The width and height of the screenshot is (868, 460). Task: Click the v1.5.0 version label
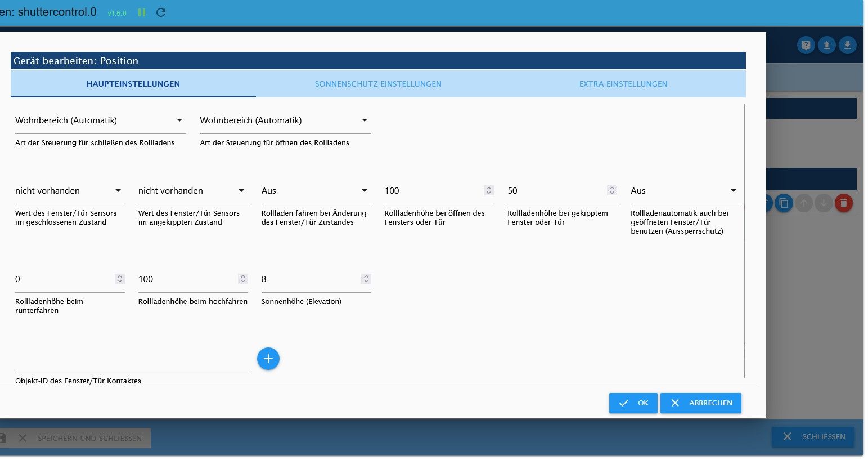(117, 13)
